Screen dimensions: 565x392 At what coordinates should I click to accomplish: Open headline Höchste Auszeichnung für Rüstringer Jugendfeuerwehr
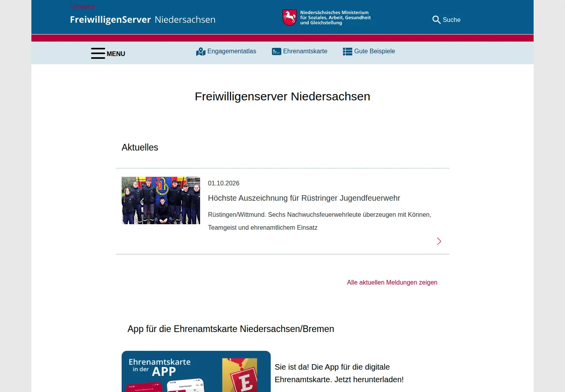304,198
